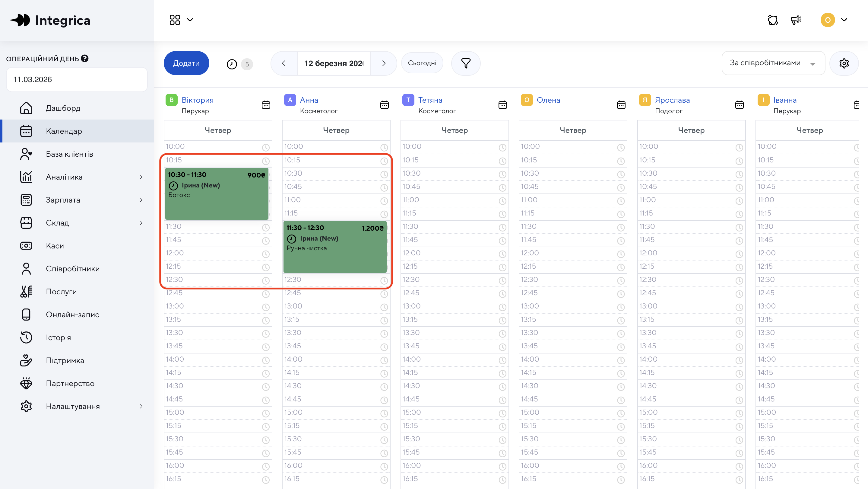Viewport: 868px width, 489px height.
Task: Expand the Налаштування submenu
Action: pos(141,406)
